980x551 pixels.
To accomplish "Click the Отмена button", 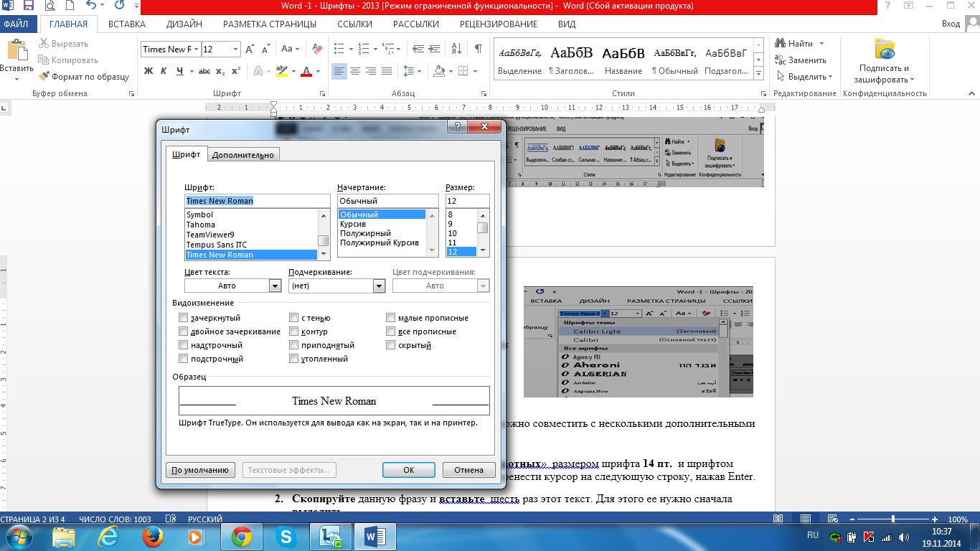I will [x=469, y=470].
